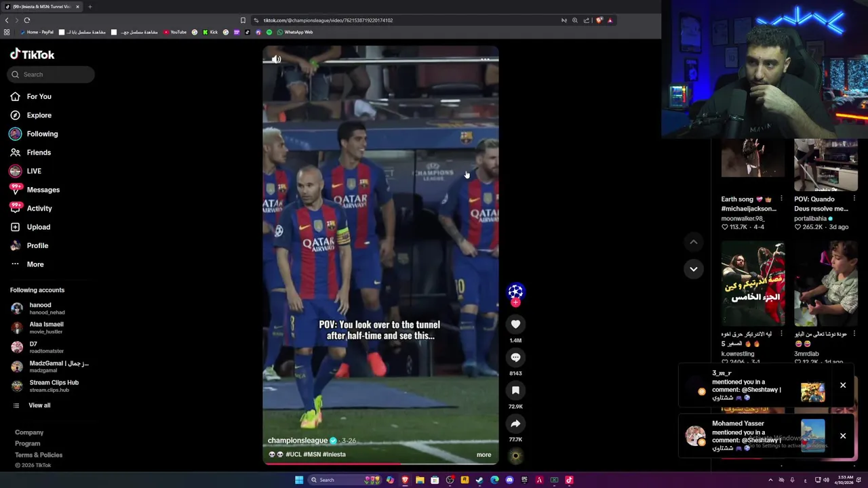Open options menu on the Earth song card
The width and height of the screenshot is (868, 488).
coord(781,199)
